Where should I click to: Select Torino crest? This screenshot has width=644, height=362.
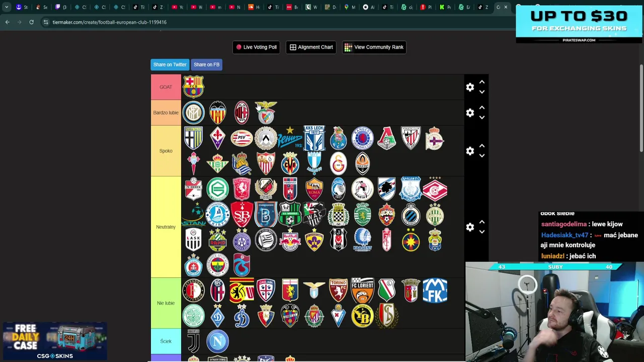(x=338, y=291)
